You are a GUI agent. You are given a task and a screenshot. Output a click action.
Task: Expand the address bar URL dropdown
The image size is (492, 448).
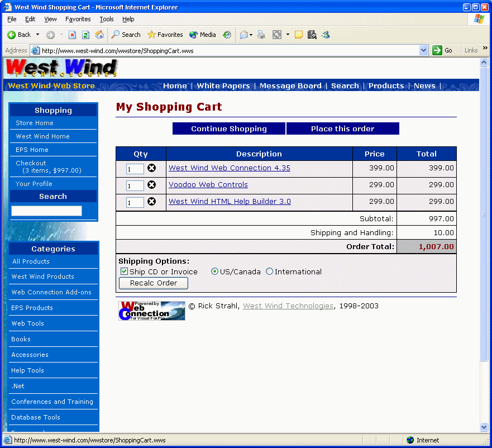[x=423, y=50]
